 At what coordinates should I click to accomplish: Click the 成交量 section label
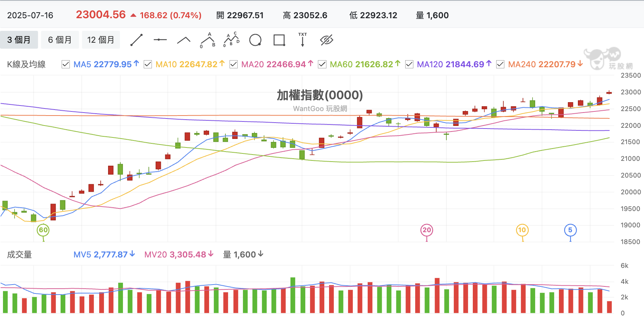(x=20, y=254)
